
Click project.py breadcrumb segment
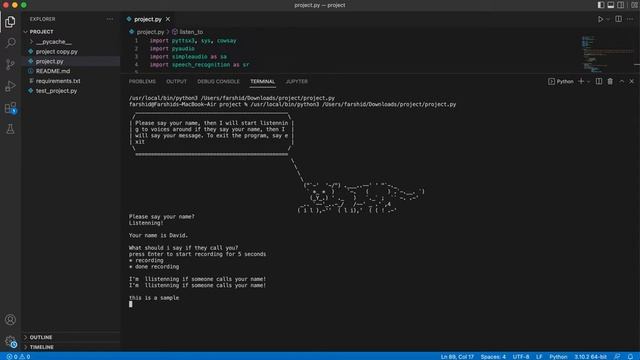(150, 32)
